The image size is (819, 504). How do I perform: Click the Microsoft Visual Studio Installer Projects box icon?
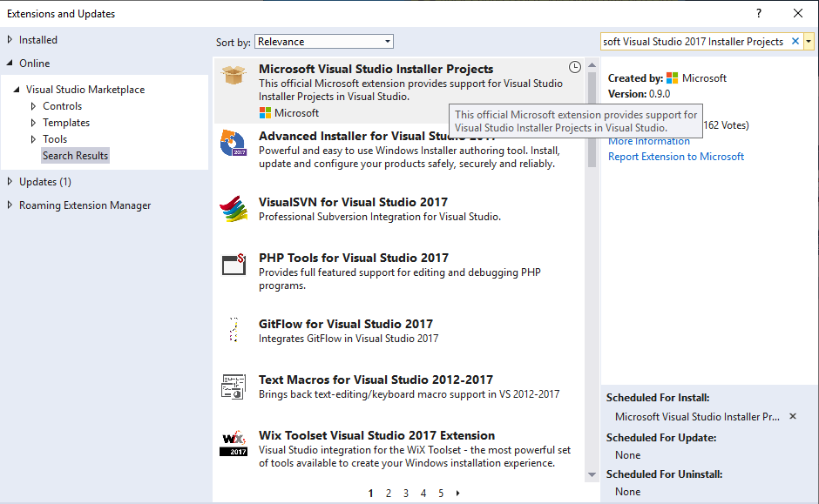click(233, 75)
